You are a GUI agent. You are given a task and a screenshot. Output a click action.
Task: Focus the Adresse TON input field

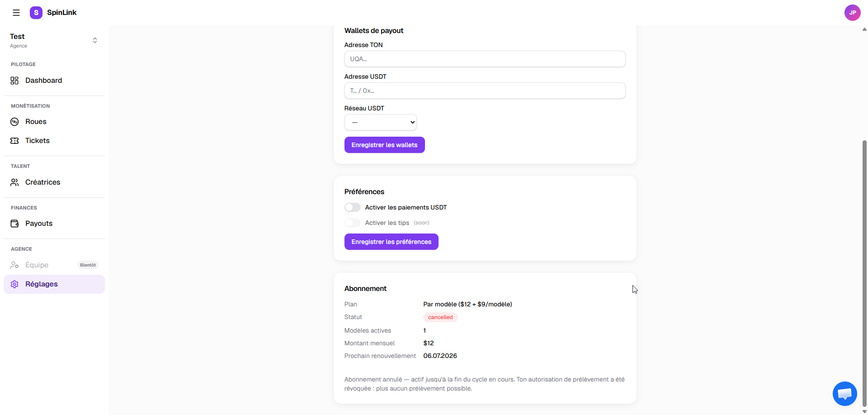(485, 59)
